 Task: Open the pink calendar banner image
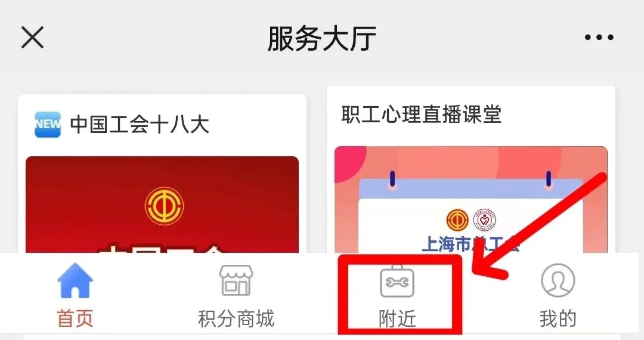coord(471,200)
